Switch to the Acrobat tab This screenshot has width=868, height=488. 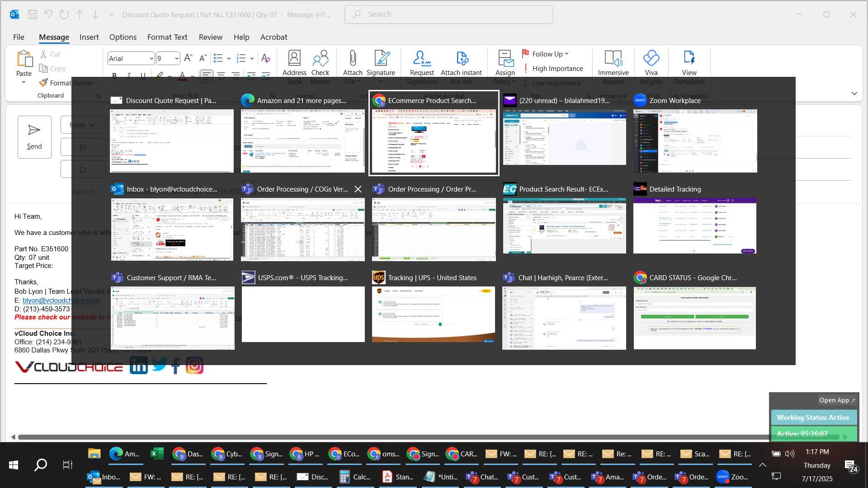274,37
